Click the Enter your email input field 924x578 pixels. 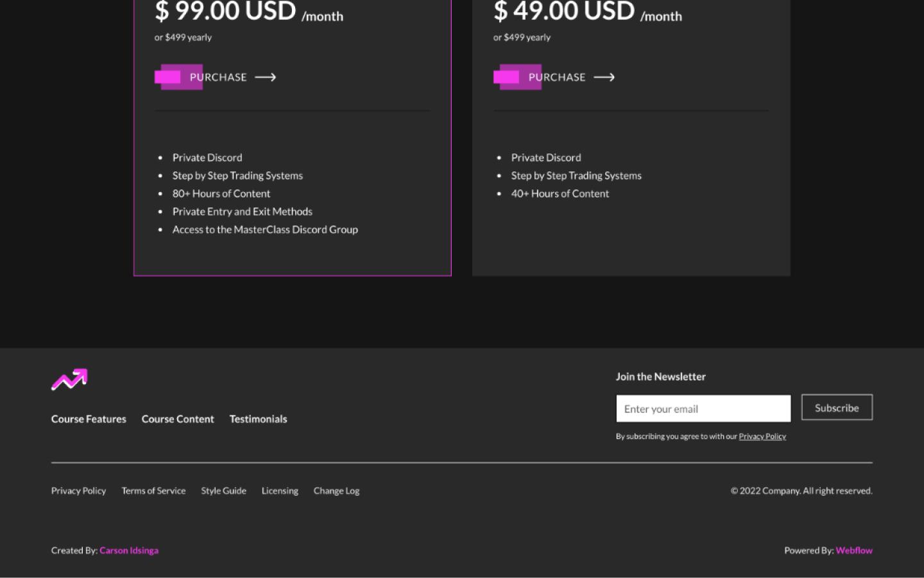tap(703, 408)
